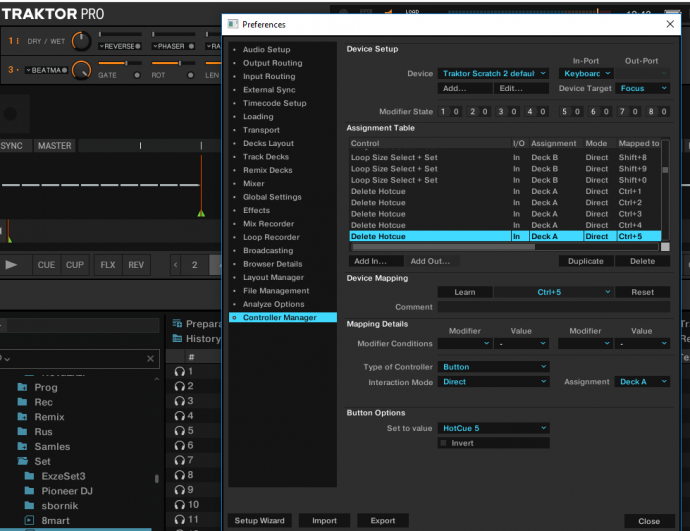Select the Pioneer DJ folder icon

(29, 491)
